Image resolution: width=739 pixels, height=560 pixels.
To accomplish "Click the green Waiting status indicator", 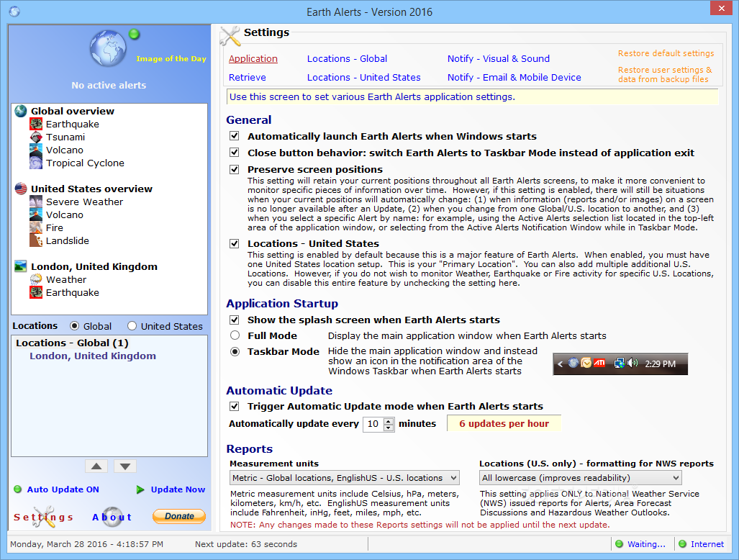I will pyautogui.click(x=620, y=544).
